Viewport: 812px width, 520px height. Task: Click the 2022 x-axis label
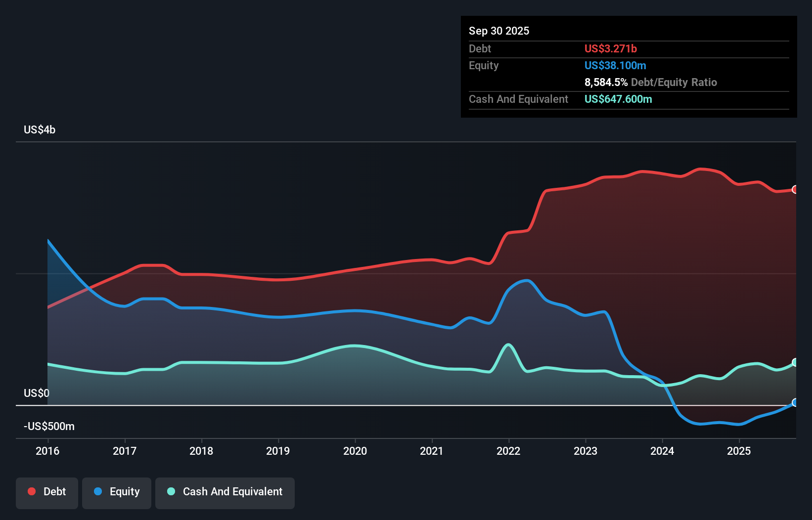pos(508,451)
